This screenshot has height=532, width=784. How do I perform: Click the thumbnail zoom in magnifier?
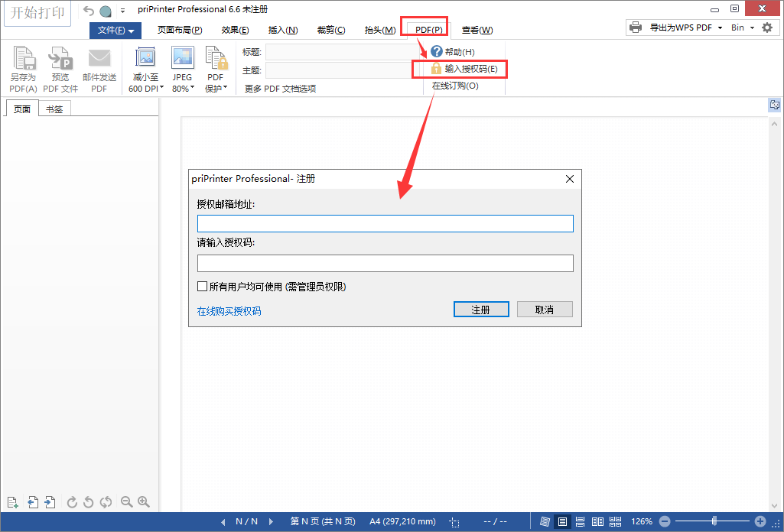(144, 502)
